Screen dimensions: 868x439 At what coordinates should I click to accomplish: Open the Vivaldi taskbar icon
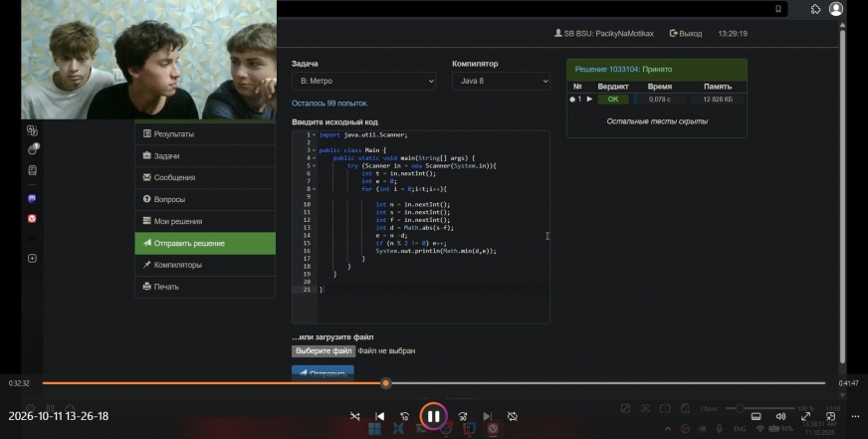pyautogui.click(x=493, y=429)
